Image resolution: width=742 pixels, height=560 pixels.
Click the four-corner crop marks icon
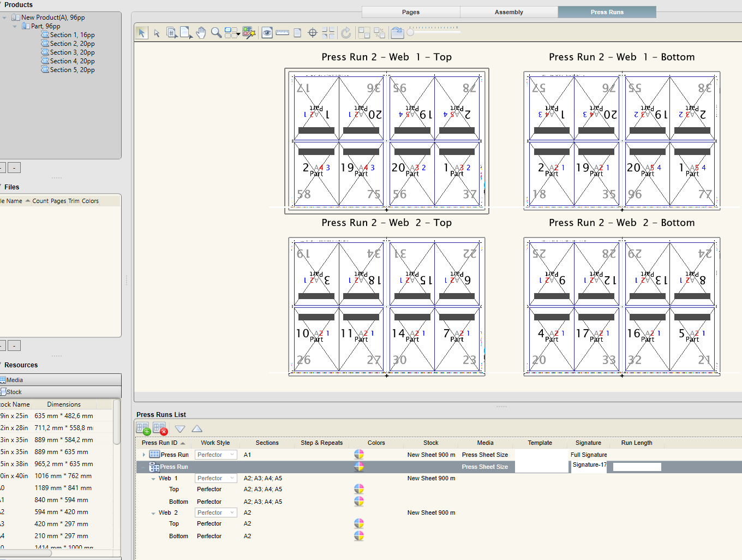click(328, 33)
